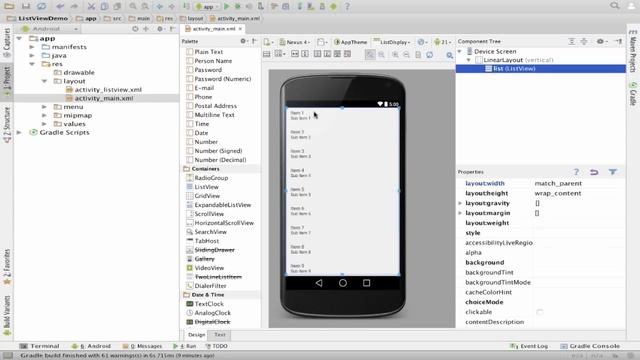Image resolution: width=640 pixels, height=360 pixels.
Task: Click the green Run app button
Action: pos(227,6)
